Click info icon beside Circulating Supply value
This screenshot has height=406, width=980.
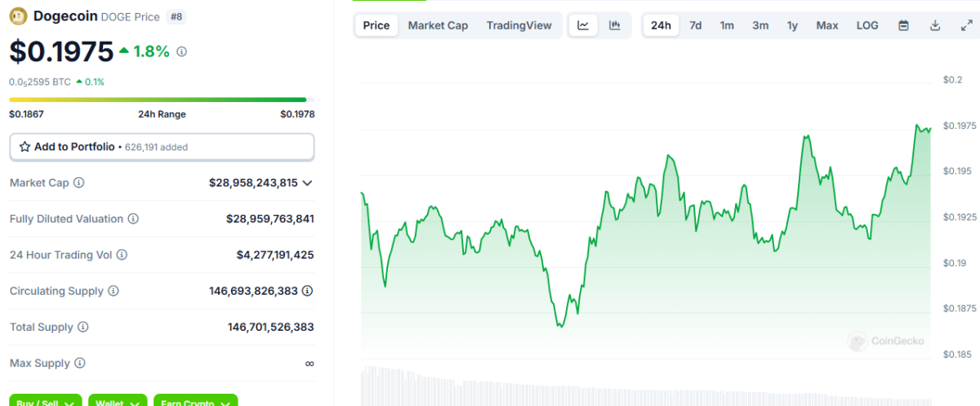tap(306, 291)
